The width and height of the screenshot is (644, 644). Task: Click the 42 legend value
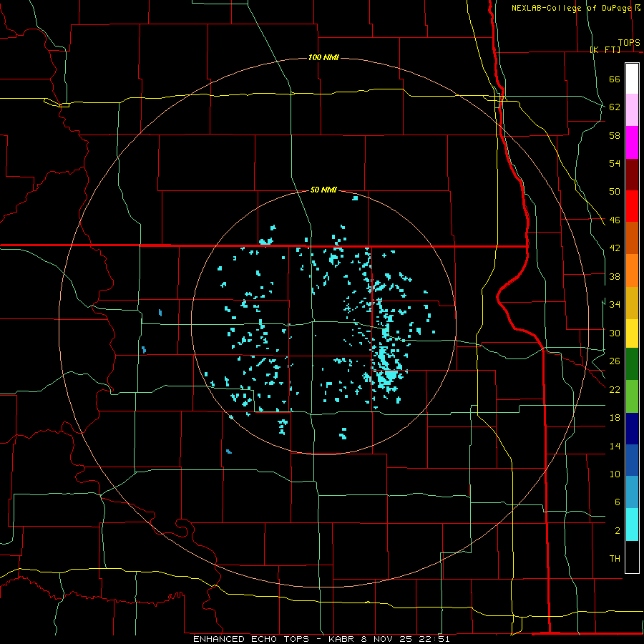point(615,248)
